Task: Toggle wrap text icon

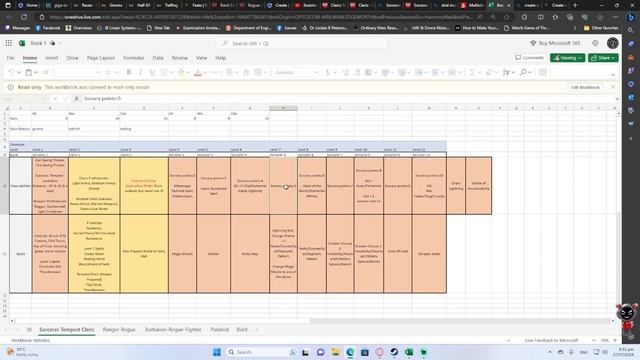Action: [246, 72]
